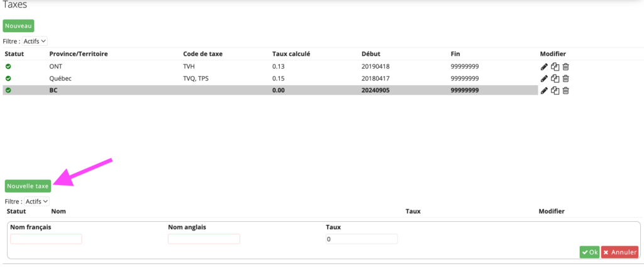Edit the Québec tax row with pencil icon
The height and width of the screenshot is (269, 644).
pyautogui.click(x=544, y=79)
